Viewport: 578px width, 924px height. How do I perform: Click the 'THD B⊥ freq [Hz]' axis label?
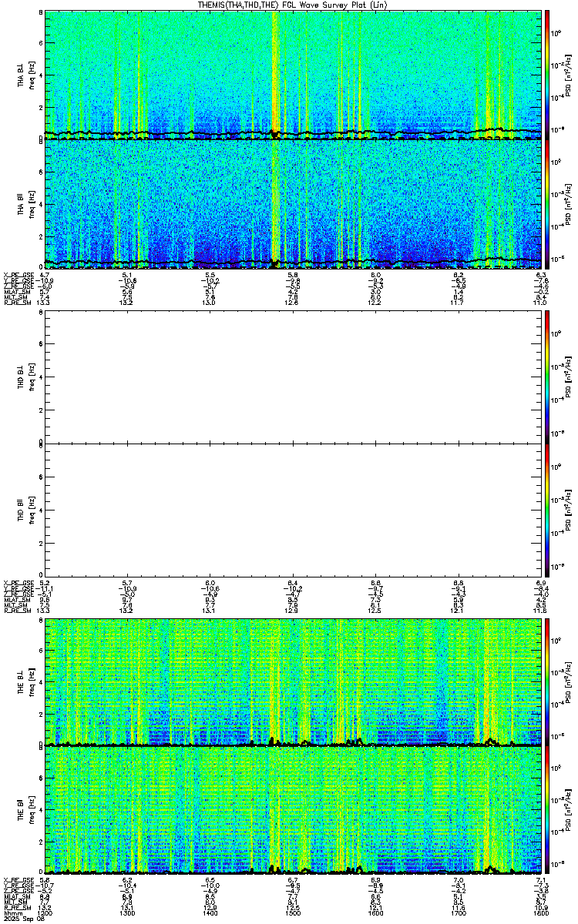click(x=26, y=377)
